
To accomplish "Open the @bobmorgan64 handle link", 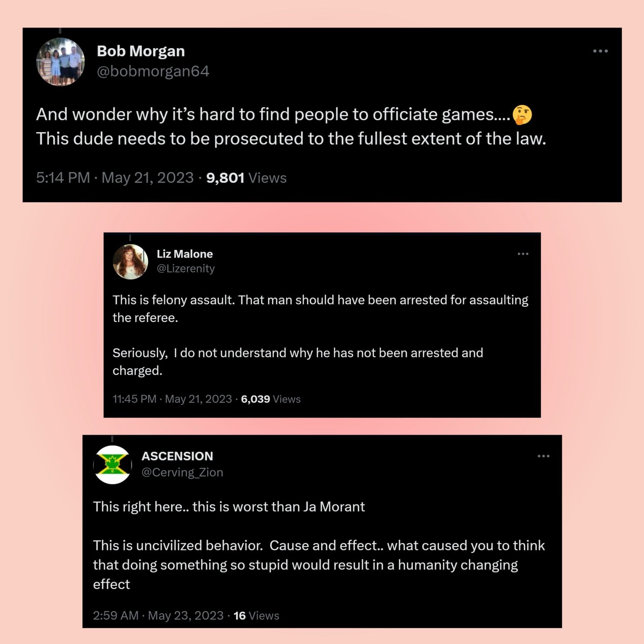I will tap(153, 71).
